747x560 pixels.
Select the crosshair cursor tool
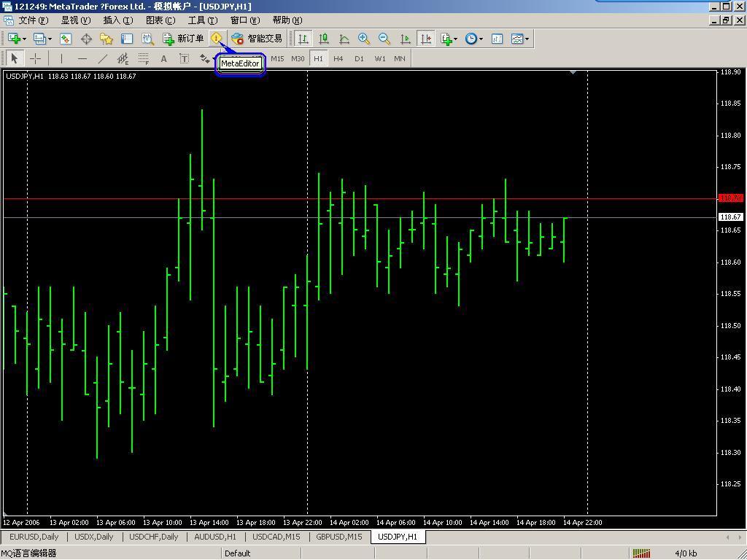35,58
